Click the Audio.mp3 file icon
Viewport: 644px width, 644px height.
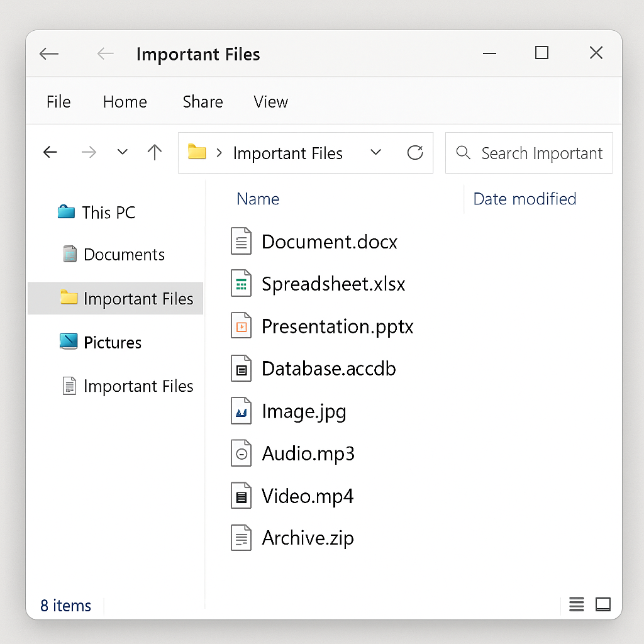241,453
